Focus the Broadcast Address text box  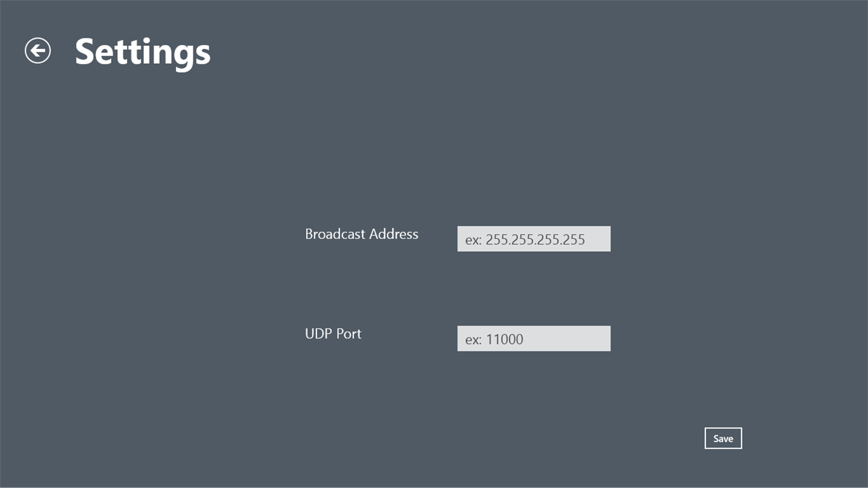[x=533, y=239]
